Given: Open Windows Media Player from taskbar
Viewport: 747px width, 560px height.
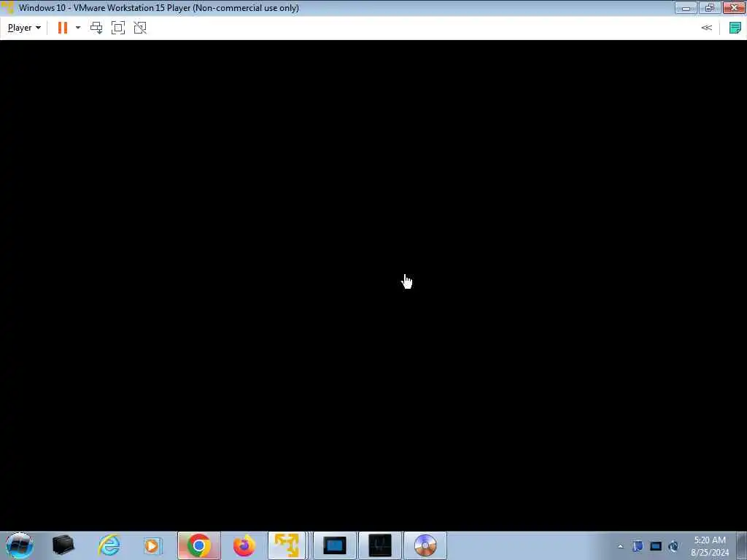Looking at the screenshot, I should [x=152, y=545].
